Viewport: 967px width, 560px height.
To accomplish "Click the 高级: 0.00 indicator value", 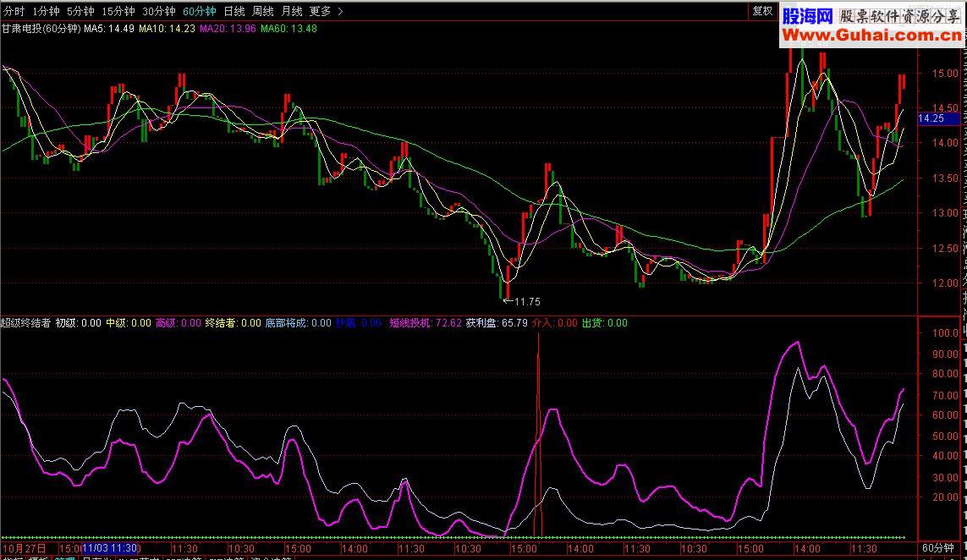I will [x=179, y=322].
